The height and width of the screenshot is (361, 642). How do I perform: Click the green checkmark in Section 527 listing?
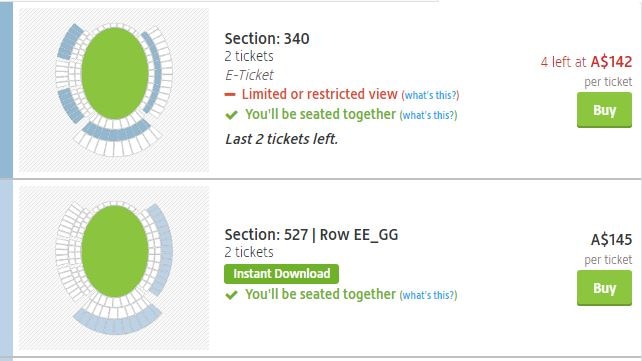tap(231, 295)
